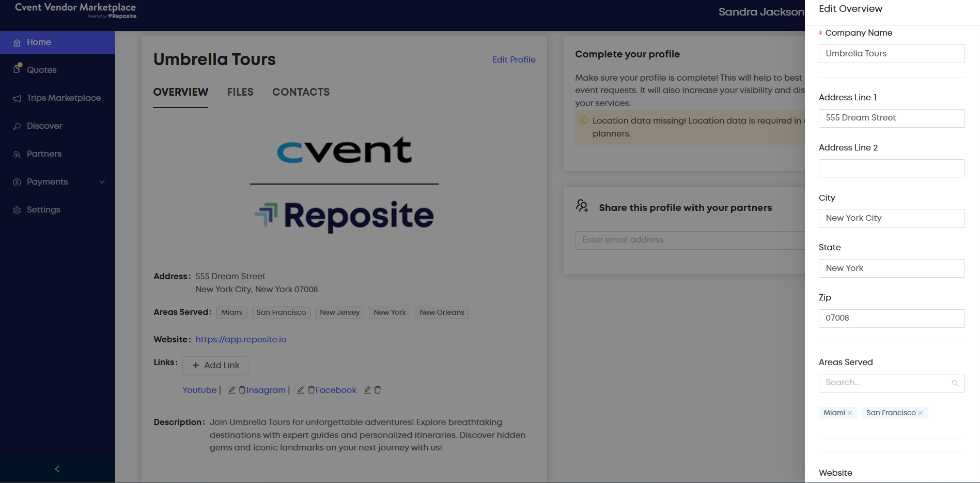Click the empty Address Line 2 field
This screenshot has width=980, height=483.
coord(892,168)
